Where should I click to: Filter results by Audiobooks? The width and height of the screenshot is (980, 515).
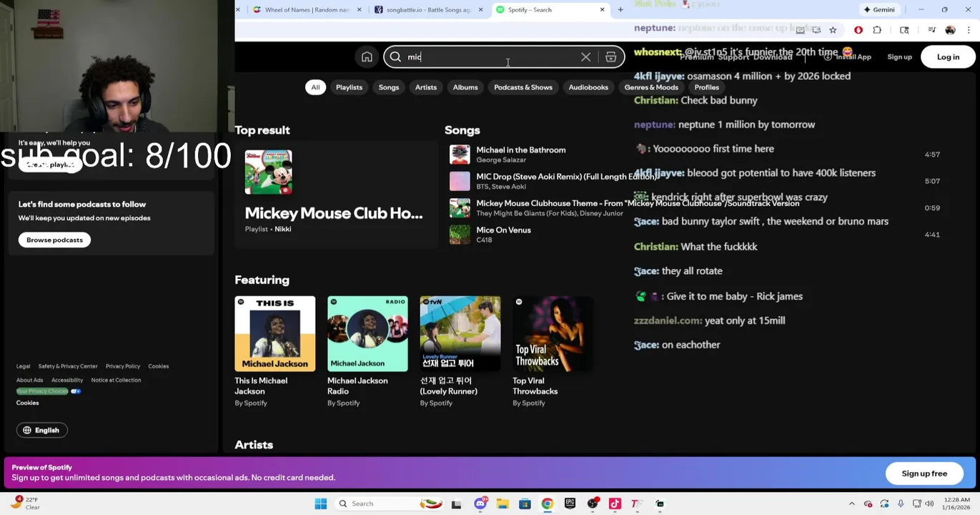click(x=588, y=87)
